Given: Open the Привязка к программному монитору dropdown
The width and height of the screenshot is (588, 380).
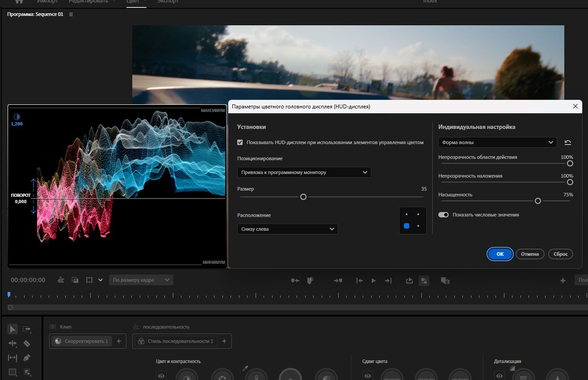Looking at the screenshot, I should [x=304, y=173].
